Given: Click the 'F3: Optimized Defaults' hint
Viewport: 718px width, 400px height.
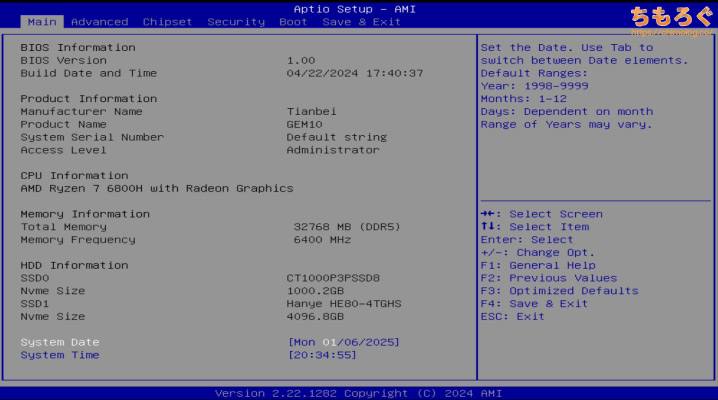Looking at the screenshot, I should 560,291.
